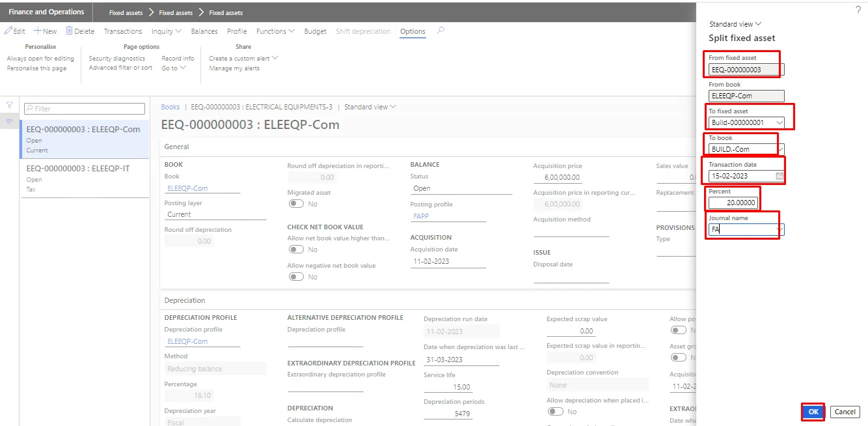Open the Profile menu item
Image resolution: width=868 pixels, height=426 pixels.
pos(237,31)
